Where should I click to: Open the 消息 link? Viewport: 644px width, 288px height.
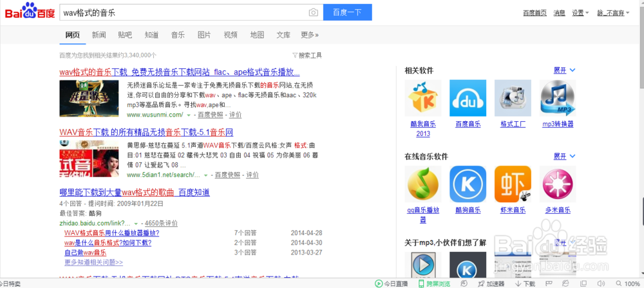(560, 13)
